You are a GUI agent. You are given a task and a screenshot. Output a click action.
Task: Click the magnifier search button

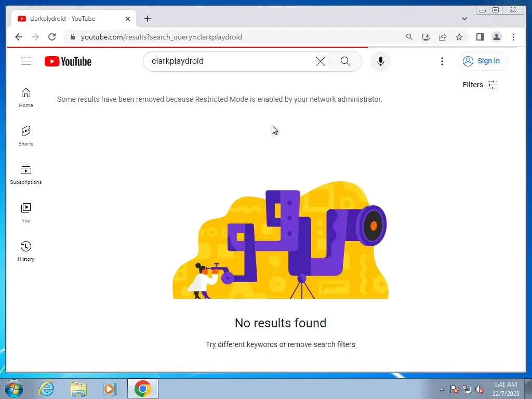[x=345, y=61]
